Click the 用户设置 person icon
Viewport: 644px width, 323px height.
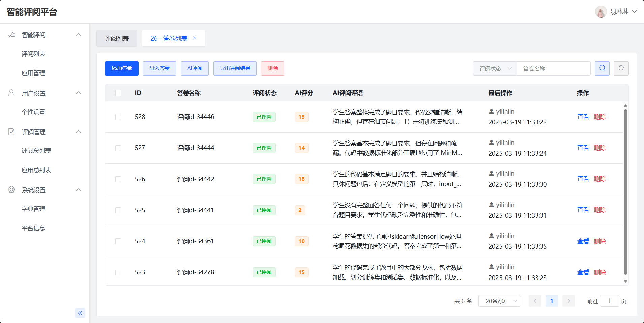(11, 93)
